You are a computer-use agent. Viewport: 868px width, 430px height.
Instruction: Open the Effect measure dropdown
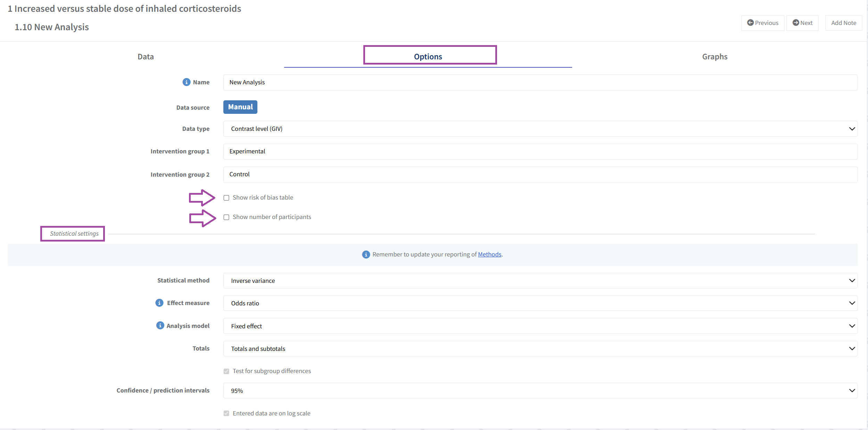pos(540,303)
